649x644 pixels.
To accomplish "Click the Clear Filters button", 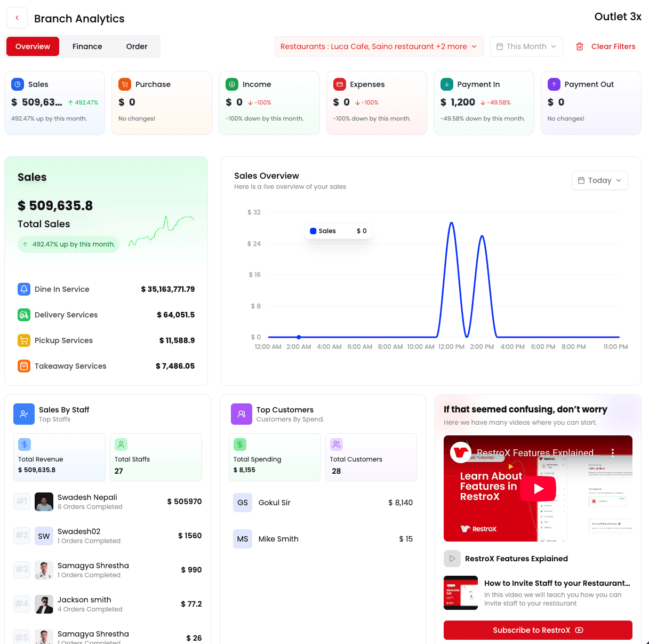I will tap(606, 46).
